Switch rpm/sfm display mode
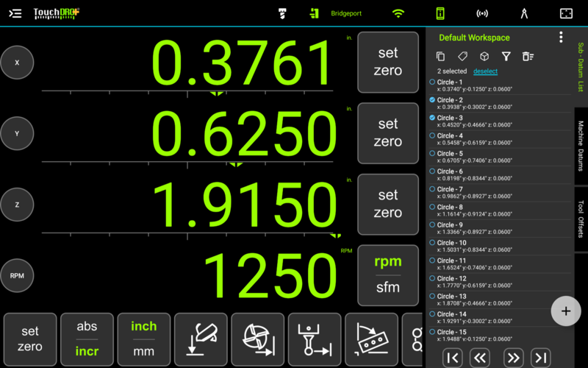Image resolution: width=588 pixels, height=368 pixels. click(x=388, y=275)
